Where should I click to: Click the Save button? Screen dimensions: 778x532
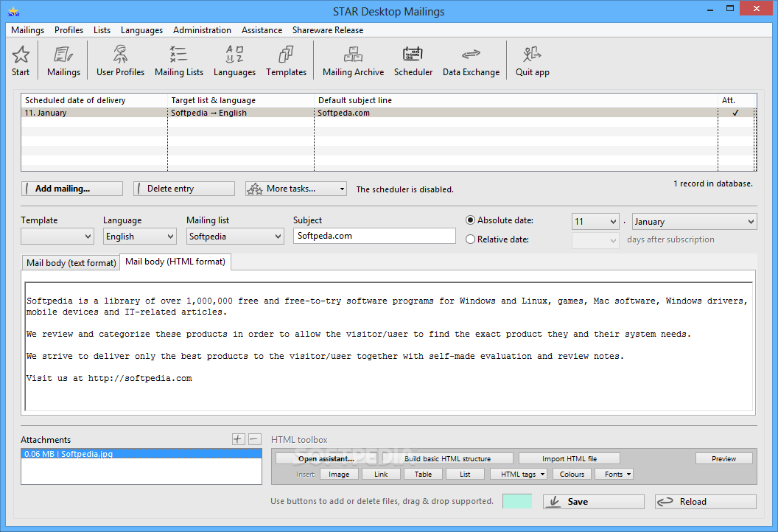(593, 502)
